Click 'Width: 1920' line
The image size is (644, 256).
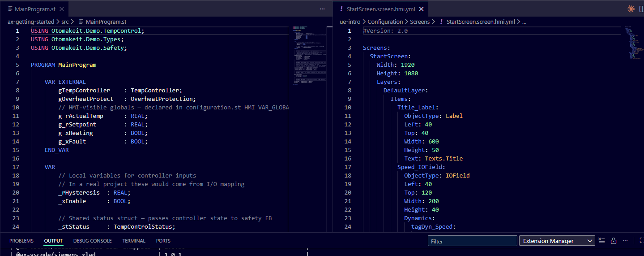pos(396,65)
